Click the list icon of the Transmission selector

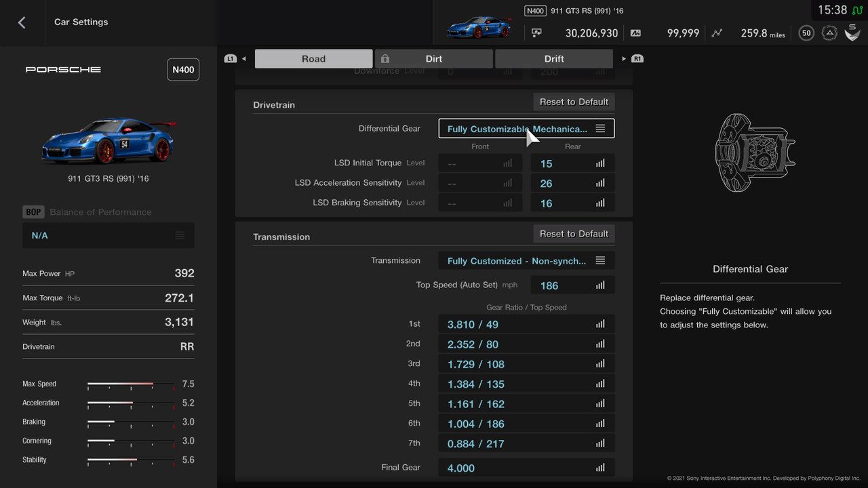tap(600, 261)
